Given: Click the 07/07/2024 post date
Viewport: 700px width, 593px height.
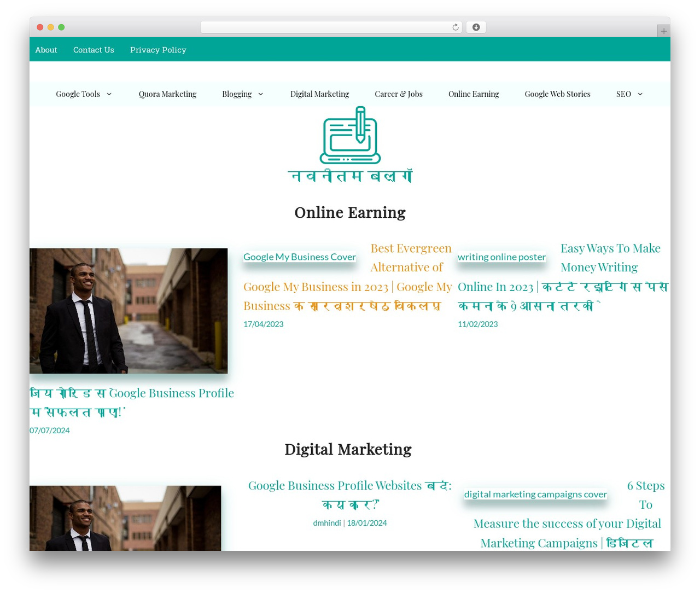Looking at the screenshot, I should pos(50,431).
